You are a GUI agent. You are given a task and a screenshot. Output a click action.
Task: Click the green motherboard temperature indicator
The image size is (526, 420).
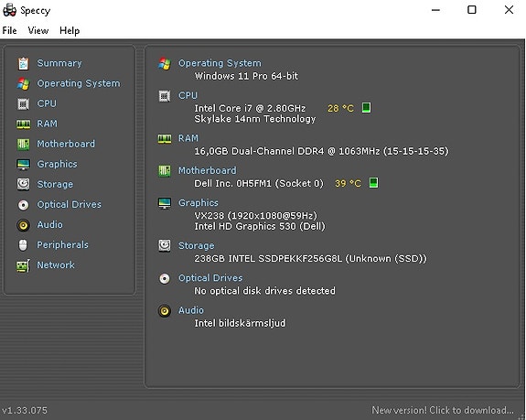point(373,183)
